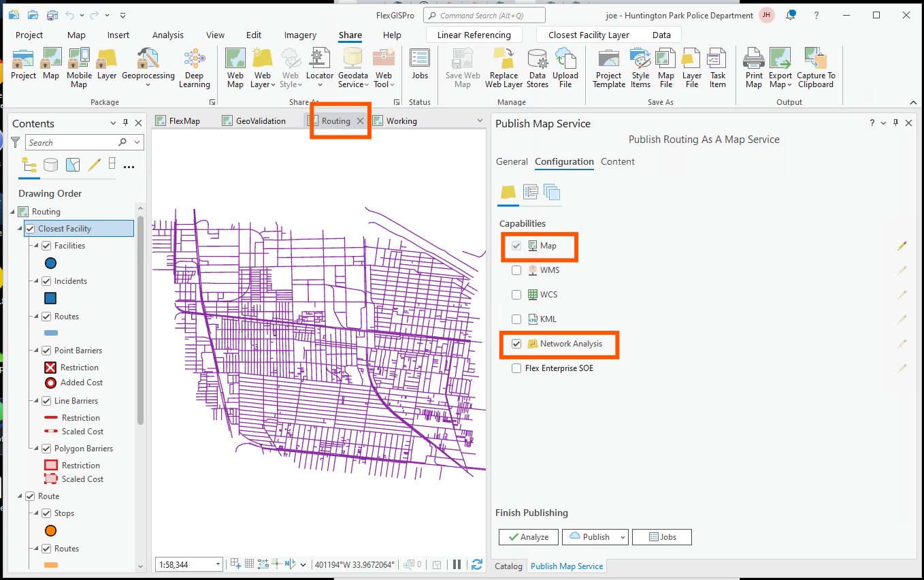The height and width of the screenshot is (580, 924).
Task: Click the user name joe sign-in text
Action: pyautogui.click(x=679, y=15)
